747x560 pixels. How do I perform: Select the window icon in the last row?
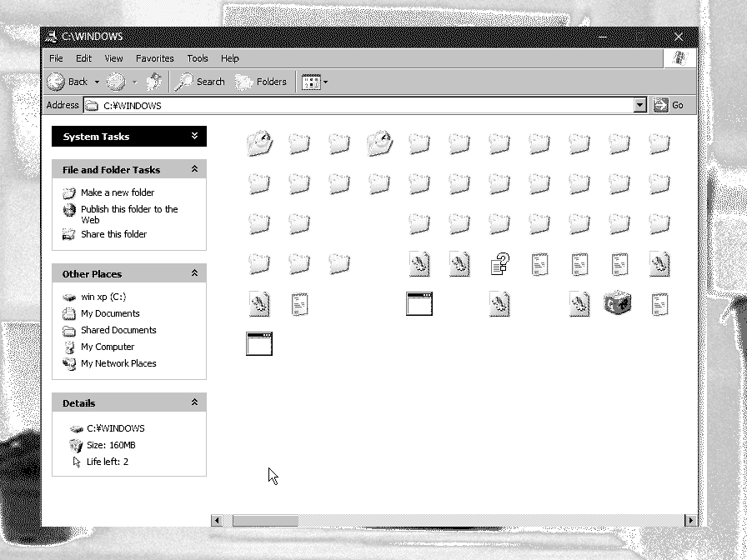[259, 344]
